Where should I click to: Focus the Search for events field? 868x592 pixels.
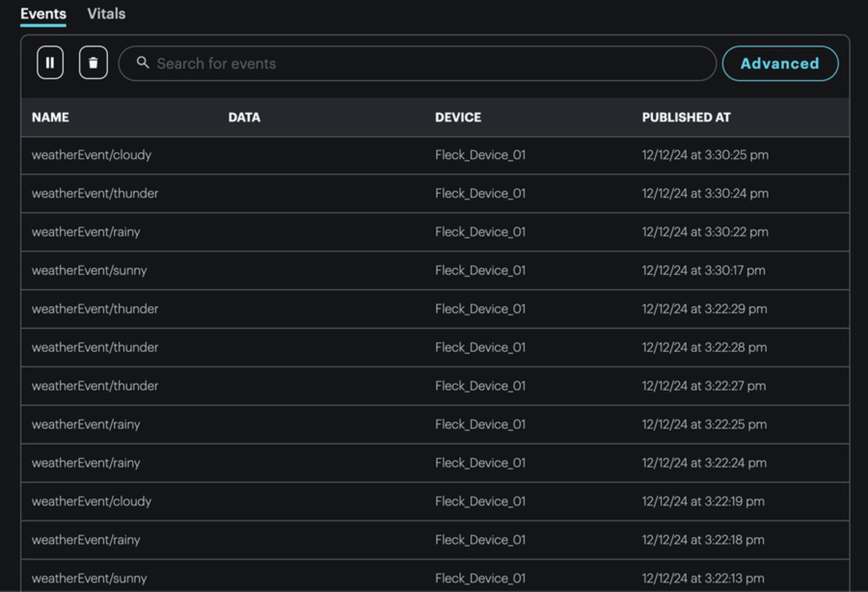[x=417, y=63]
